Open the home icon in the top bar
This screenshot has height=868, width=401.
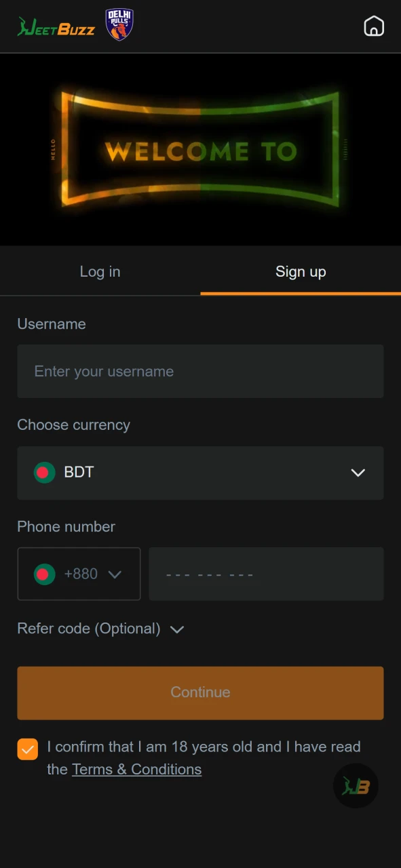click(x=374, y=26)
